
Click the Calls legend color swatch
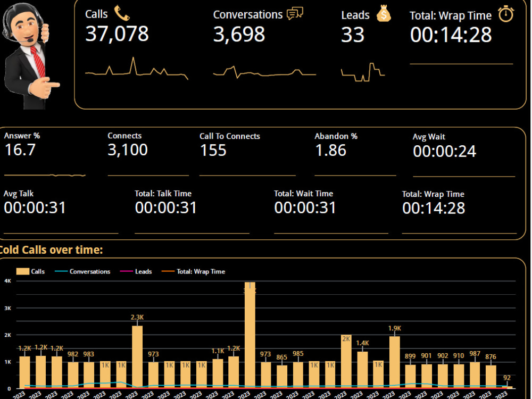coord(23,271)
